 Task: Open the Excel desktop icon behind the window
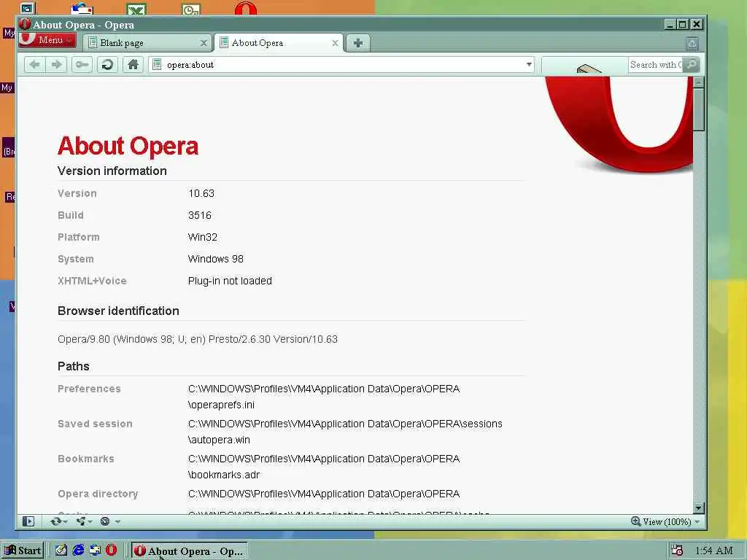tap(136, 9)
